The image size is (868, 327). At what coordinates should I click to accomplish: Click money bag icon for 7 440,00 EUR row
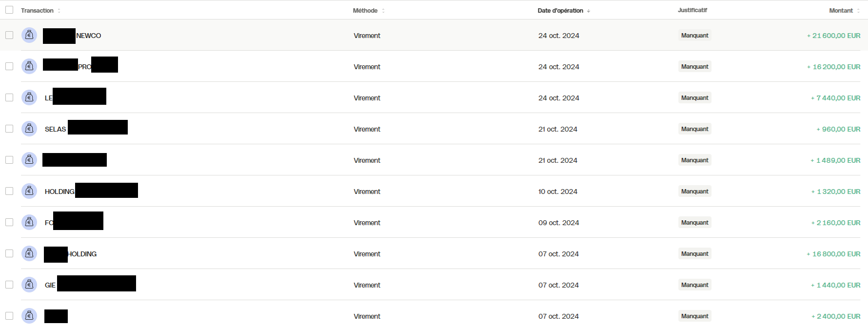pos(29,97)
